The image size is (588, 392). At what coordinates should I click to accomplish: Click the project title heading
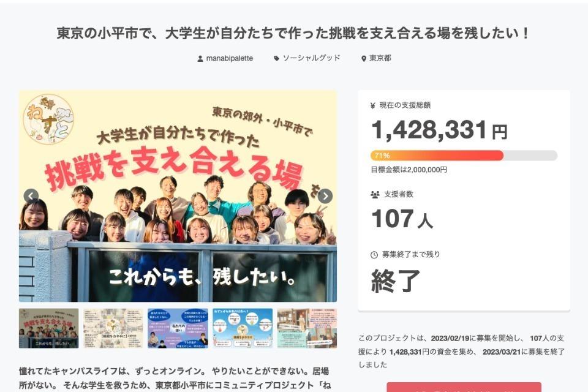pos(293,33)
